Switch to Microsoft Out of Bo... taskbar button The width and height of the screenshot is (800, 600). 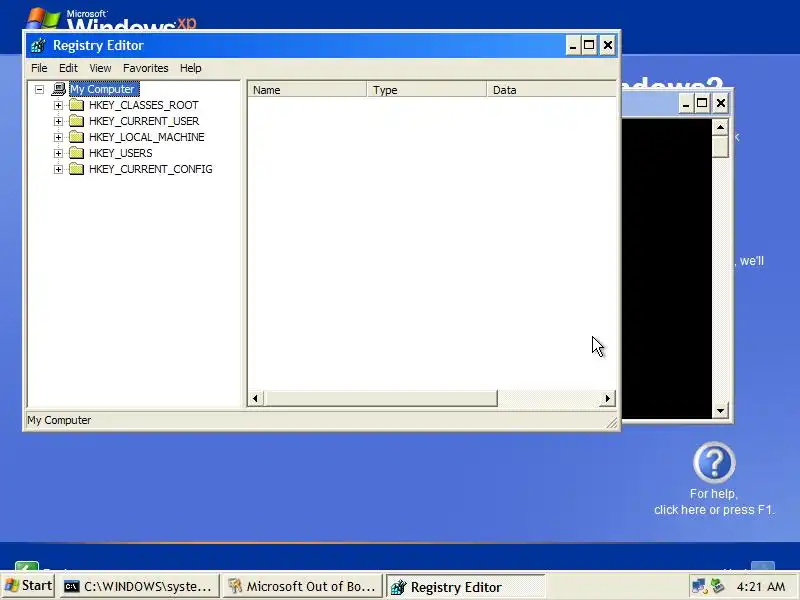(302, 586)
